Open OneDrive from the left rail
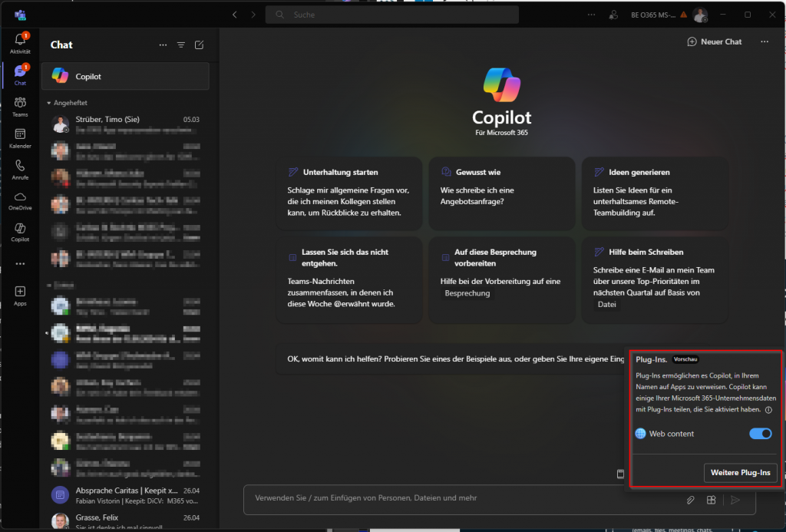This screenshot has height=532, width=786. [x=20, y=201]
